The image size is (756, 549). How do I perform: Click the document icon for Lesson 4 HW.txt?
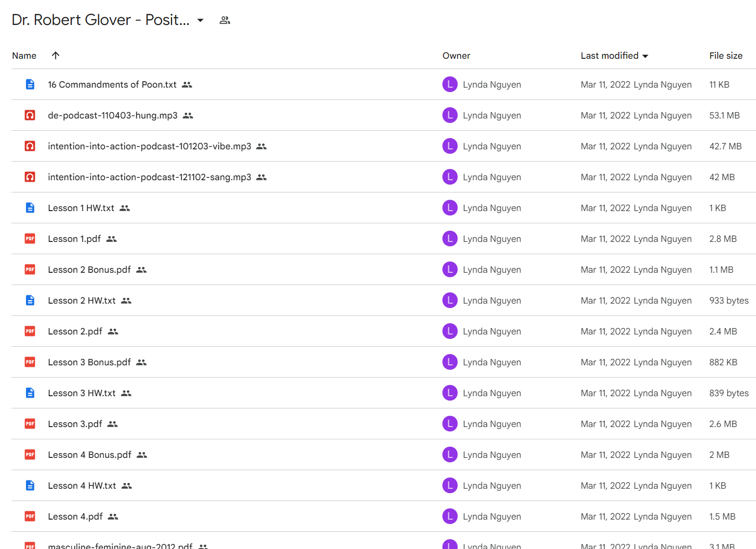click(x=30, y=485)
